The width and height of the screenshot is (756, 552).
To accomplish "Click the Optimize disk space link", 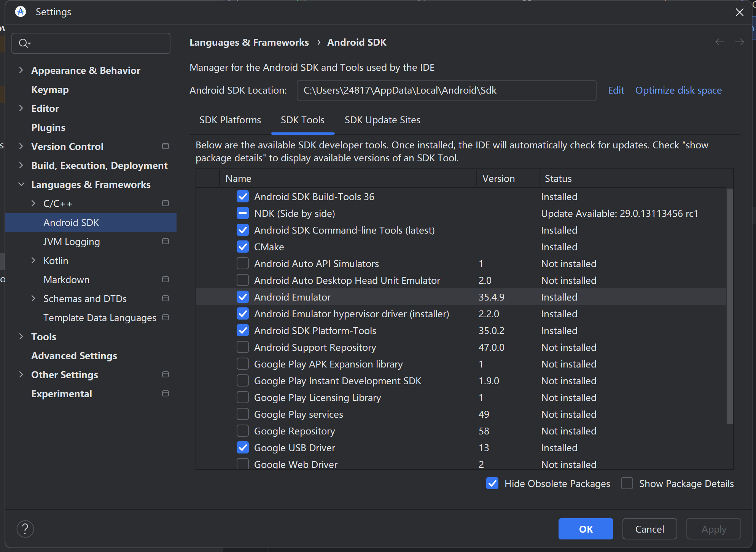I will (678, 91).
